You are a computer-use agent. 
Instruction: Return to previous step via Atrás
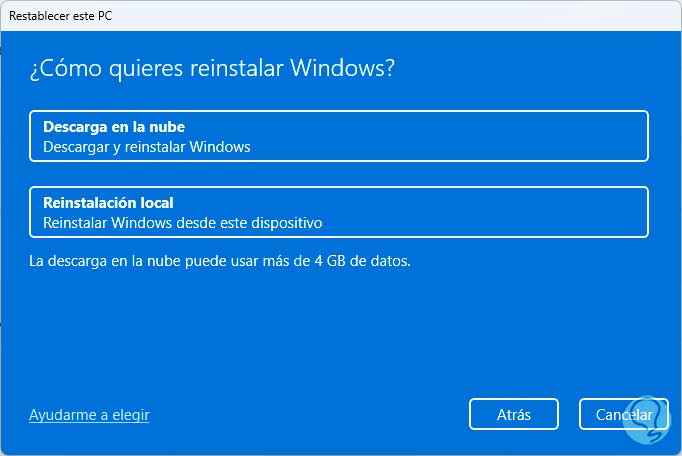click(514, 414)
